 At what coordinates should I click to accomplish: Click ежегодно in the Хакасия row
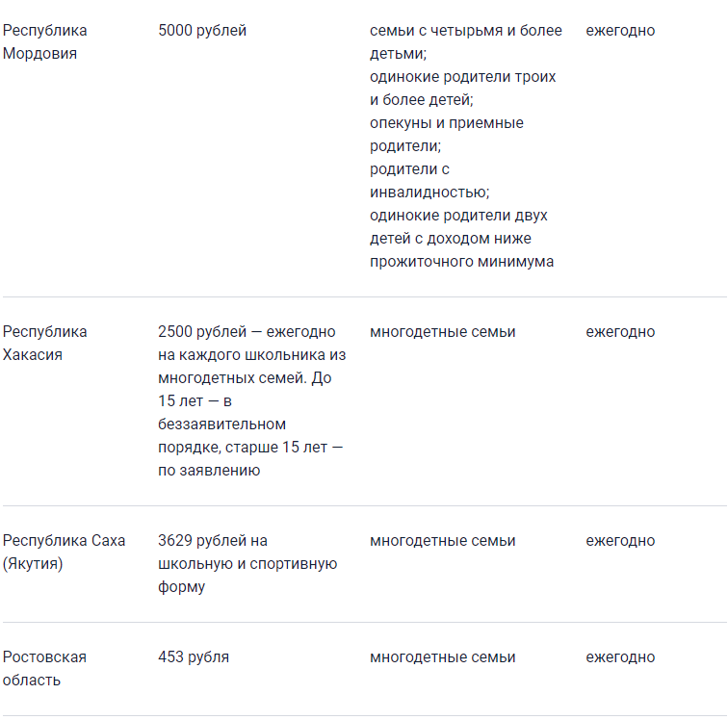pos(620,332)
